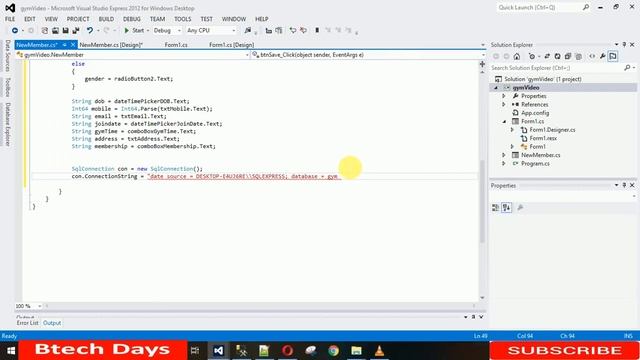The width and height of the screenshot is (640, 360).
Task: Click the Toggle Bookmark toolbar icon
Action: (x=317, y=31)
